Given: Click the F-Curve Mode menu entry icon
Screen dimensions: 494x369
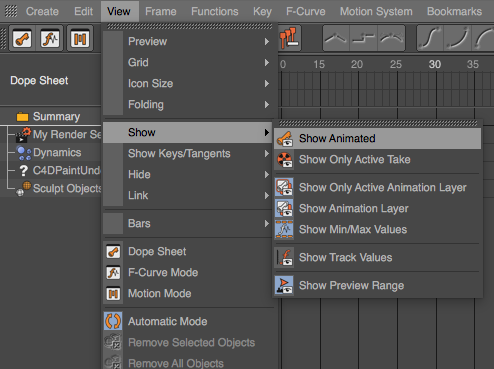Looking at the screenshot, I should pos(113,273).
